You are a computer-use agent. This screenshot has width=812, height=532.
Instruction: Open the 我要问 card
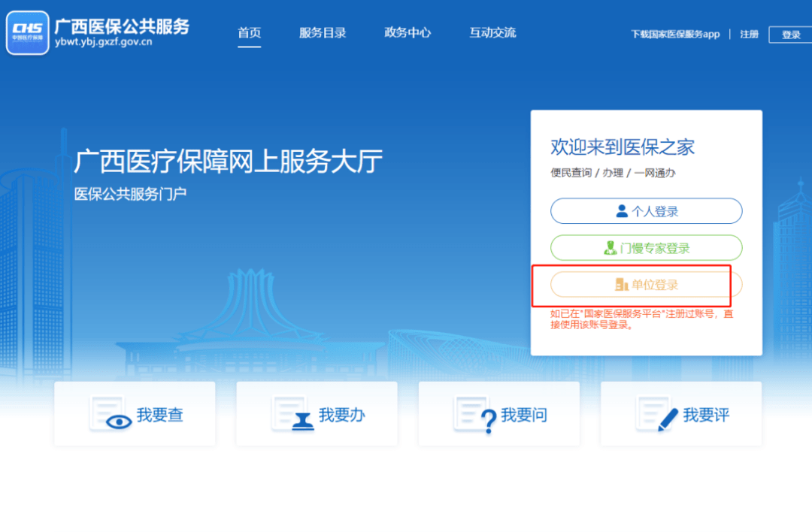point(499,413)
